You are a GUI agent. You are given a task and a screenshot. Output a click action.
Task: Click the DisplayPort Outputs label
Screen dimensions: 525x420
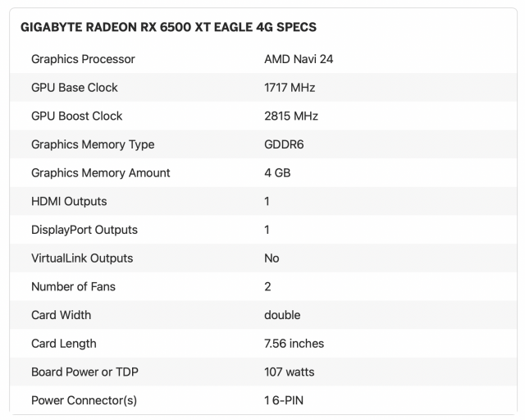84,230
